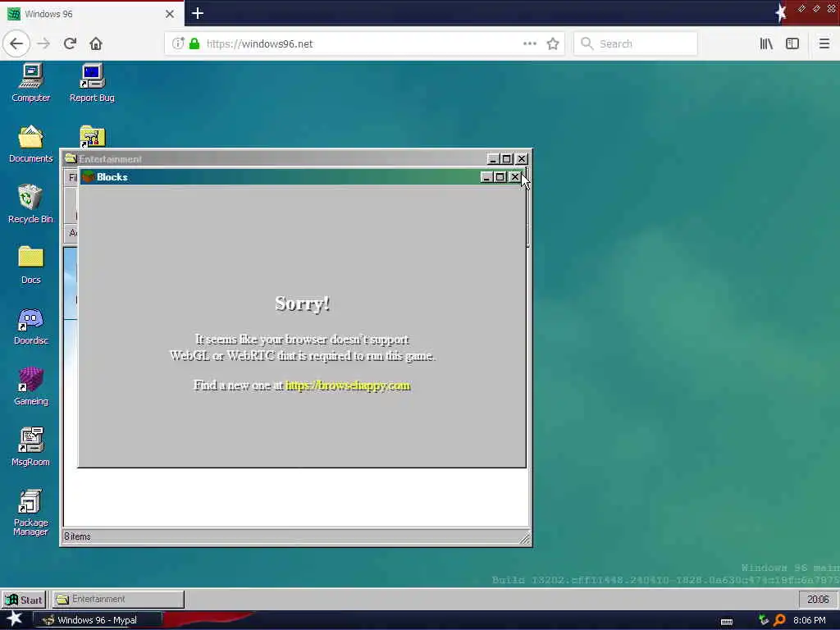The height and width of the screenshot is (630, 840).
Task: Open the Report Bug shortcut
Action: [x=92, y=83]
